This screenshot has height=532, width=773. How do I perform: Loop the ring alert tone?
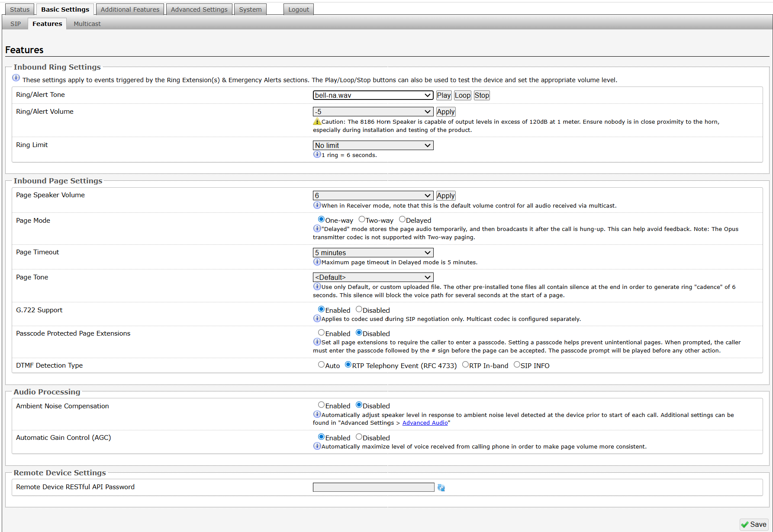pyautogui.click(x=462, y=95)
